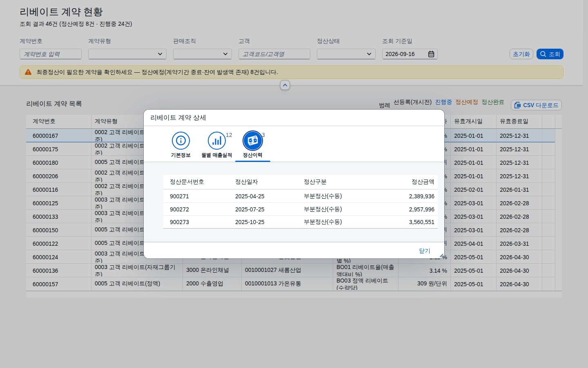Click the 정산문서번호 column header
Screen dimensions: 588x368
point(187,182)
